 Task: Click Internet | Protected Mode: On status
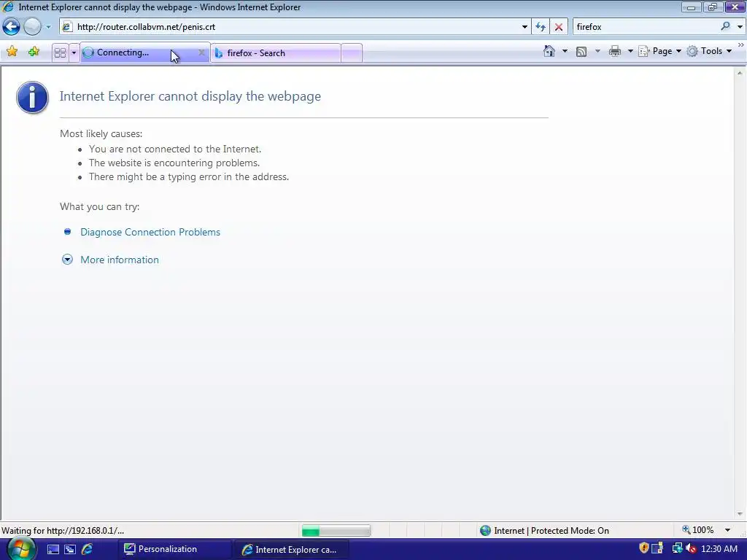(x=544, y=531)
